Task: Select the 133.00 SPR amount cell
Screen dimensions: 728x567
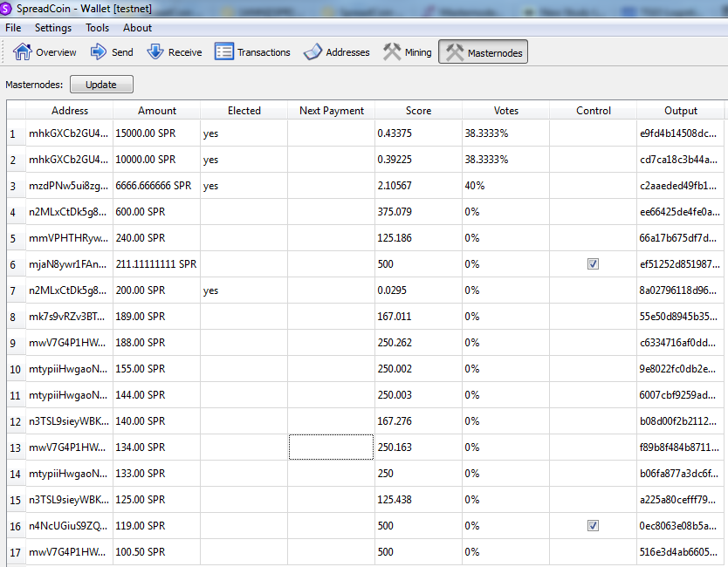Action: pos(157,474)
